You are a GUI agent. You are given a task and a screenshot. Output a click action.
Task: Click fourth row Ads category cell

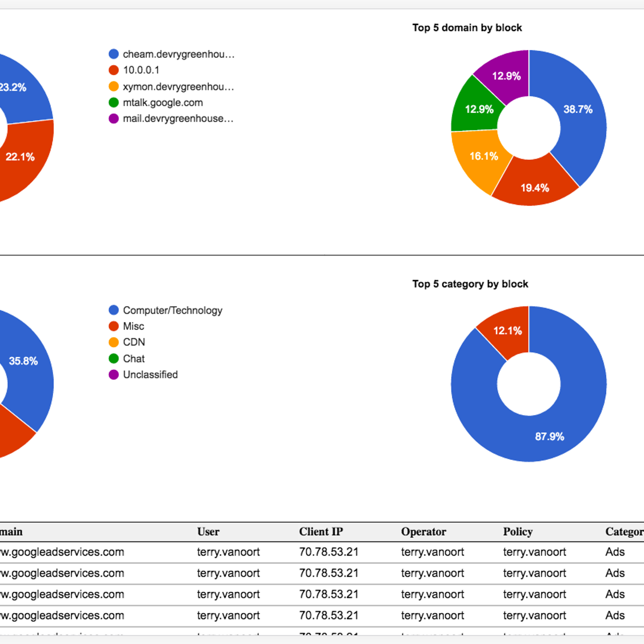coord(615,615)
